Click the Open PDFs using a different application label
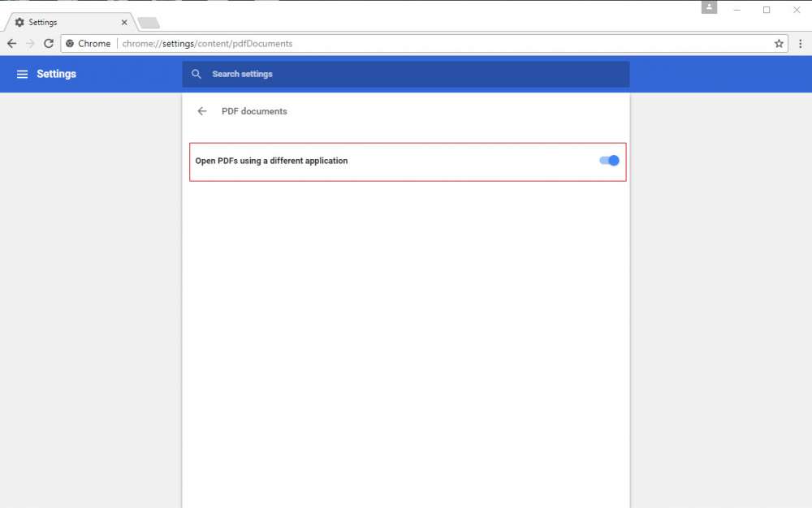Viewport: 812px width, 508px height. click(271, 161)
